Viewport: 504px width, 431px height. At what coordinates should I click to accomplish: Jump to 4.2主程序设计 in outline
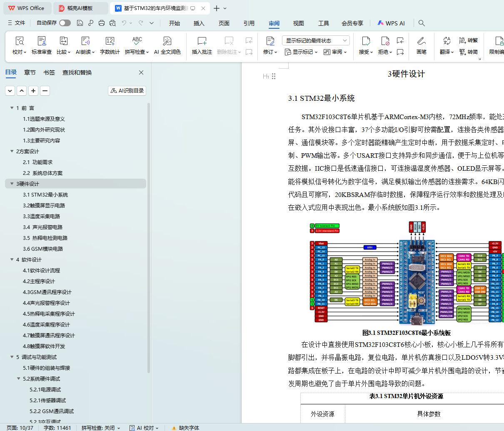click(39, 281)
